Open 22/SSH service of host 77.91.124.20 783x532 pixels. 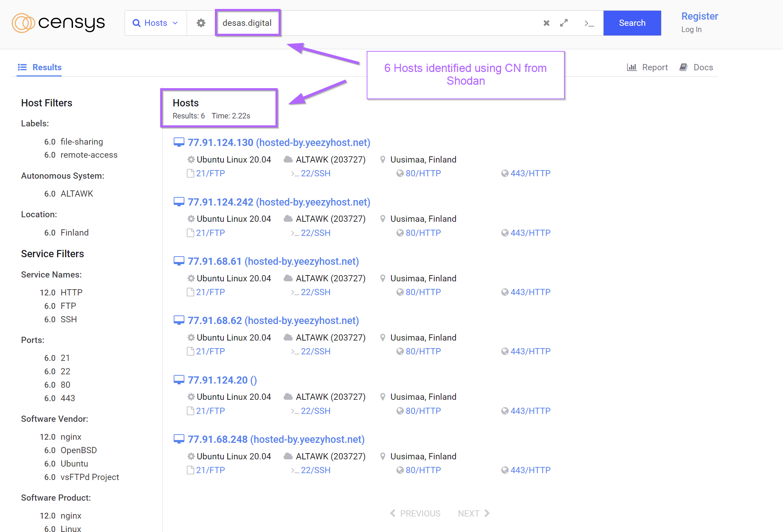click(315, 411)
